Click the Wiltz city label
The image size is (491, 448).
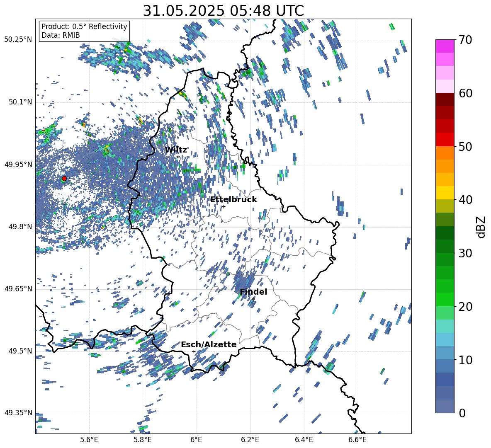(176, 150)
